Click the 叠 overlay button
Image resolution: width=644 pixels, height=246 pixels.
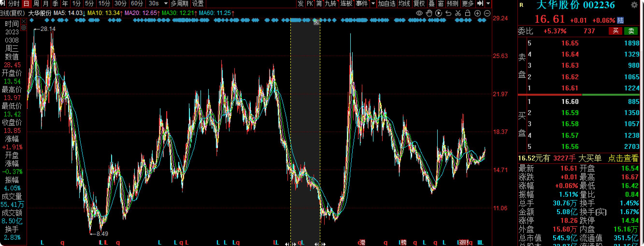(x=432, y=3)
